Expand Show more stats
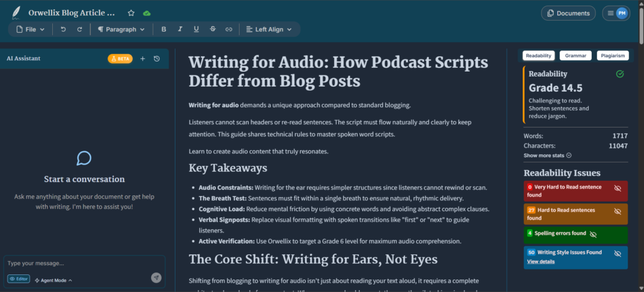Viewport: 644px width, 292px height. [548, 156]
